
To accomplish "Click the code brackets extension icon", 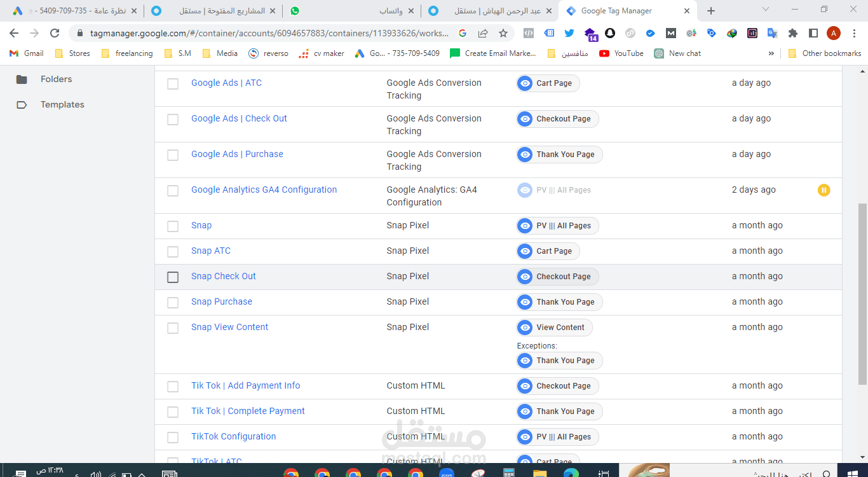I will [x=528, y=33].
